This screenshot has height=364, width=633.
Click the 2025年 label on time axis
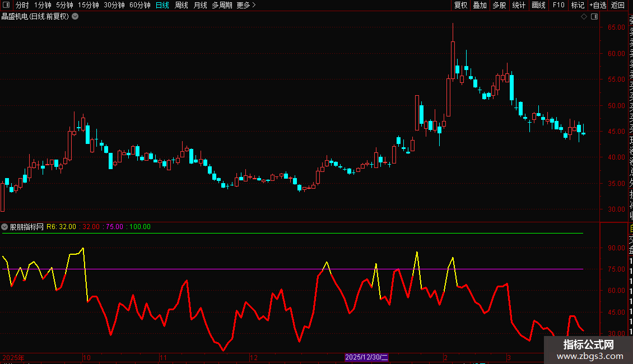click(13, 357)
